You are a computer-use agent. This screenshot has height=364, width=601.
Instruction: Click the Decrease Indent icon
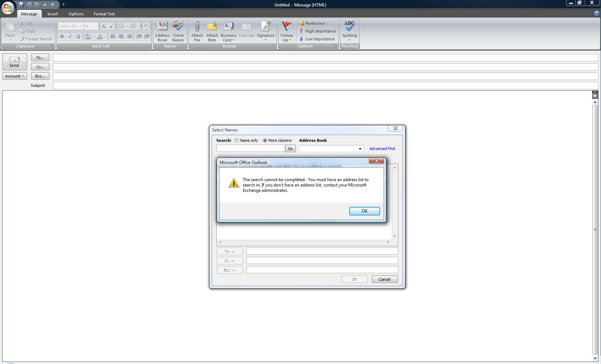(x=139, y=36)
